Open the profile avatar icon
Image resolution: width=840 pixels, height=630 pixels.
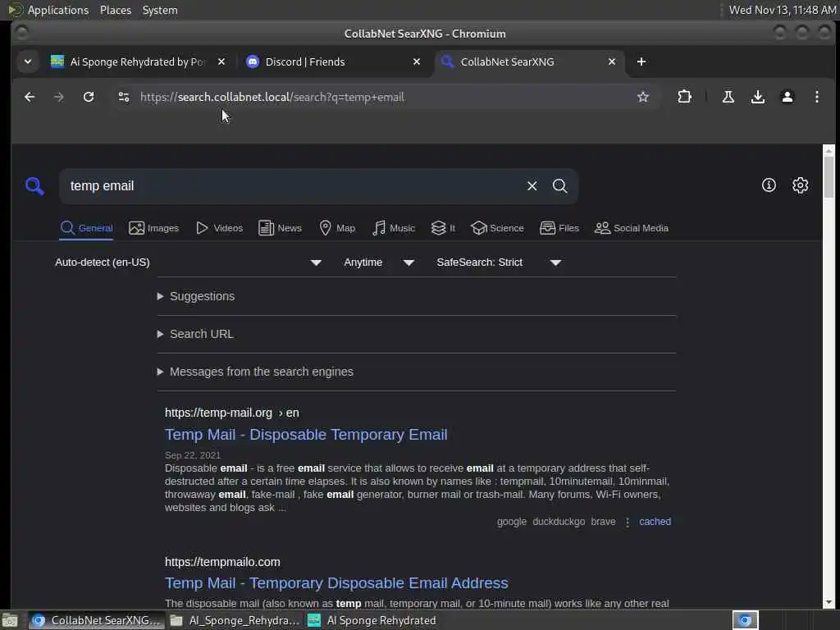click(x=787, y=97)
